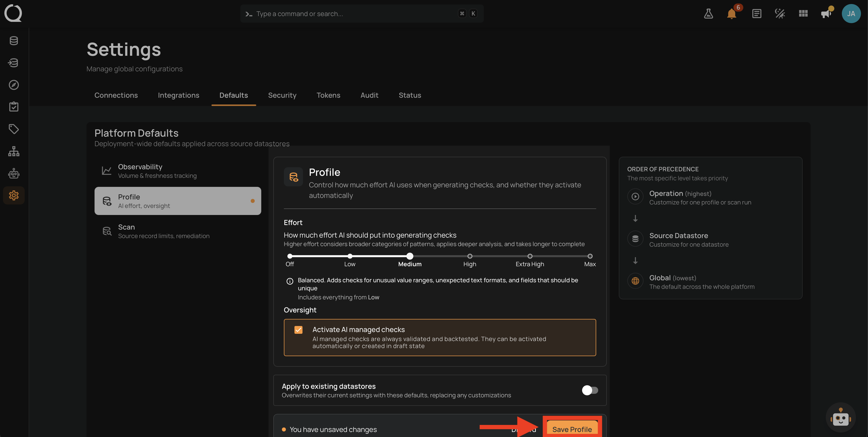The height and width of the screenshot is (437, 868).
Task: Set effort slider to Max
Action: pyautogui.click(x=590, y=256)
